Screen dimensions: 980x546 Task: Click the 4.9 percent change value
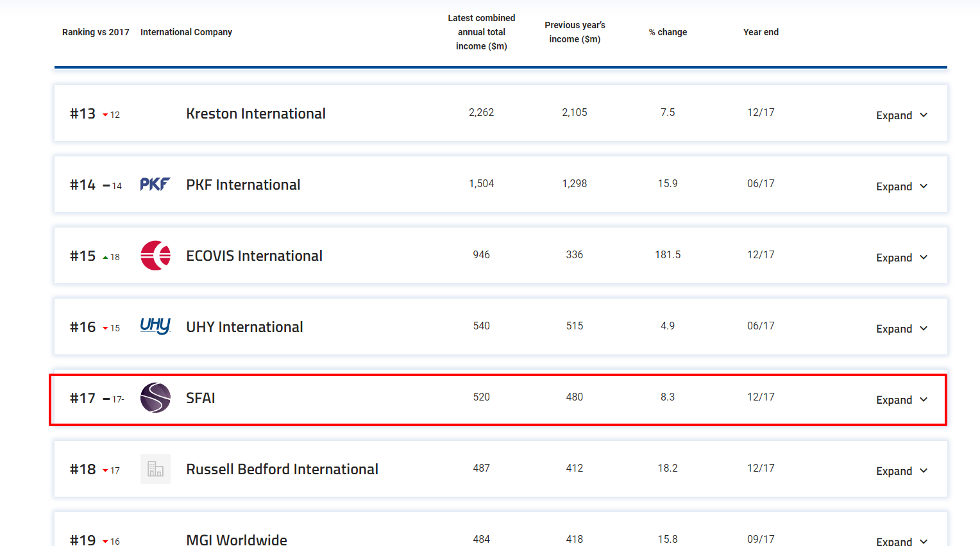[668, 326]
